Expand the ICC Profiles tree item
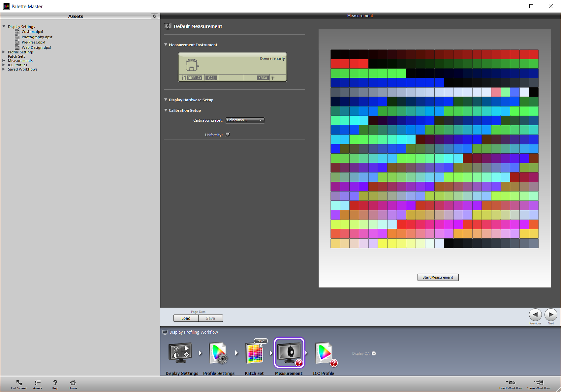The image size is (561, 392). tap(4, 65)
